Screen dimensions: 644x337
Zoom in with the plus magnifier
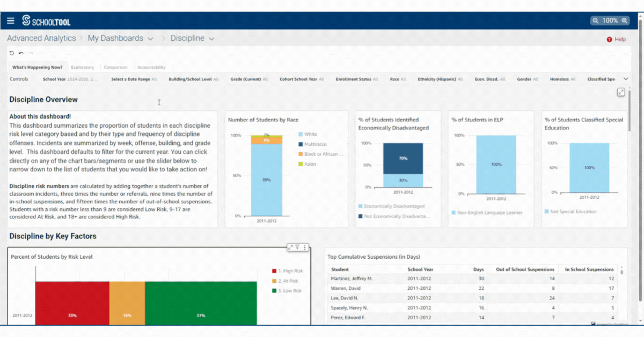pos(624,20)
